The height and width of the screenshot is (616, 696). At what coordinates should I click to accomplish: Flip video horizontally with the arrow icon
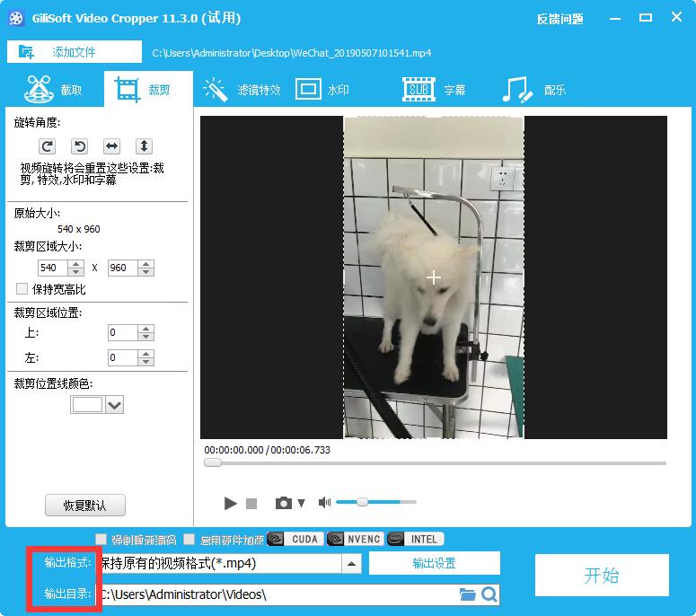(111, 145)
